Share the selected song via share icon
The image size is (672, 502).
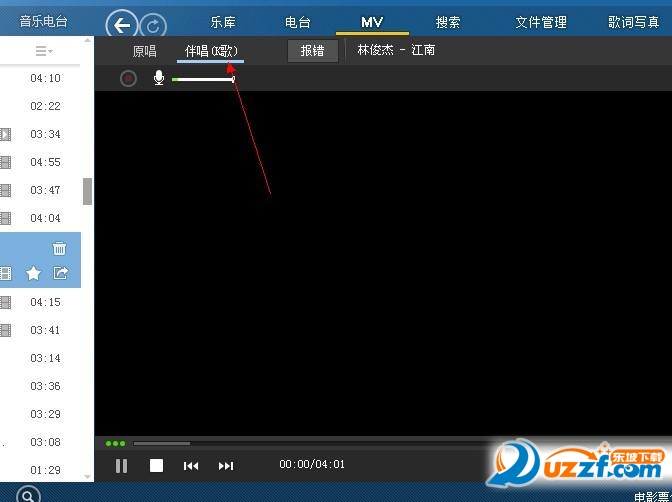pyautogui.click(x=60, y=273)
